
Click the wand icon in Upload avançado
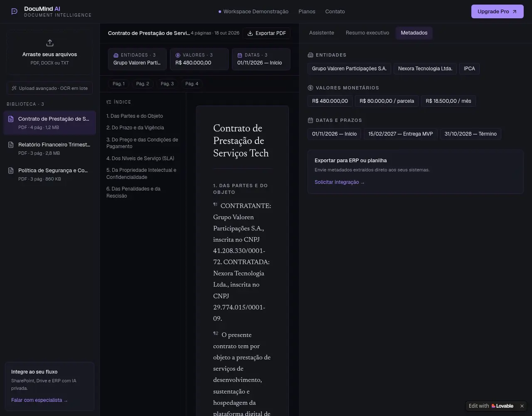14,88
